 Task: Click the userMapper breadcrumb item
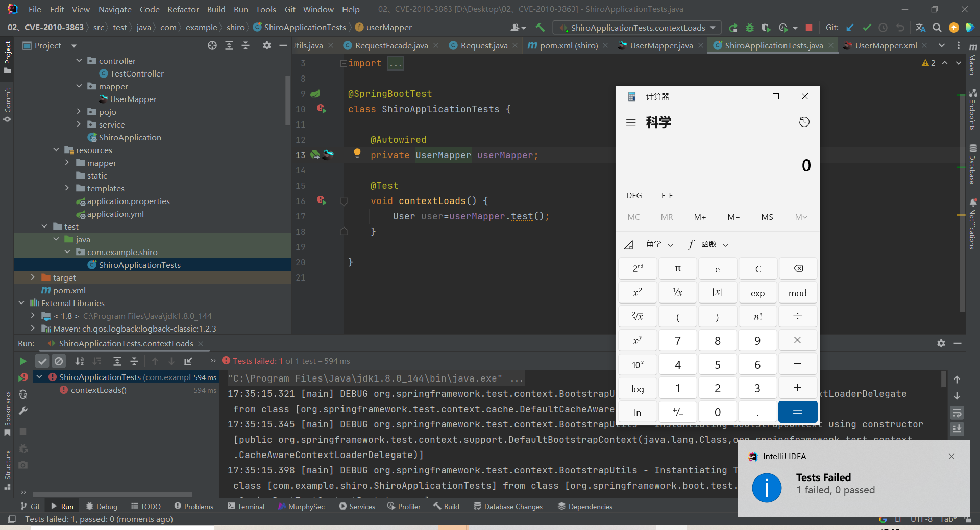(x=383, y=28)
